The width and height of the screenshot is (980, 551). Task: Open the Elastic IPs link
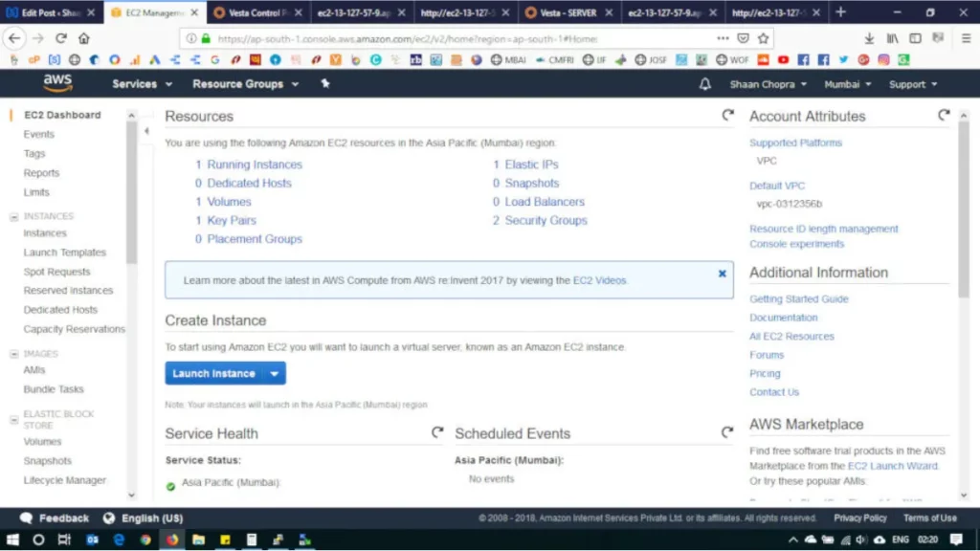click(531, 165)
